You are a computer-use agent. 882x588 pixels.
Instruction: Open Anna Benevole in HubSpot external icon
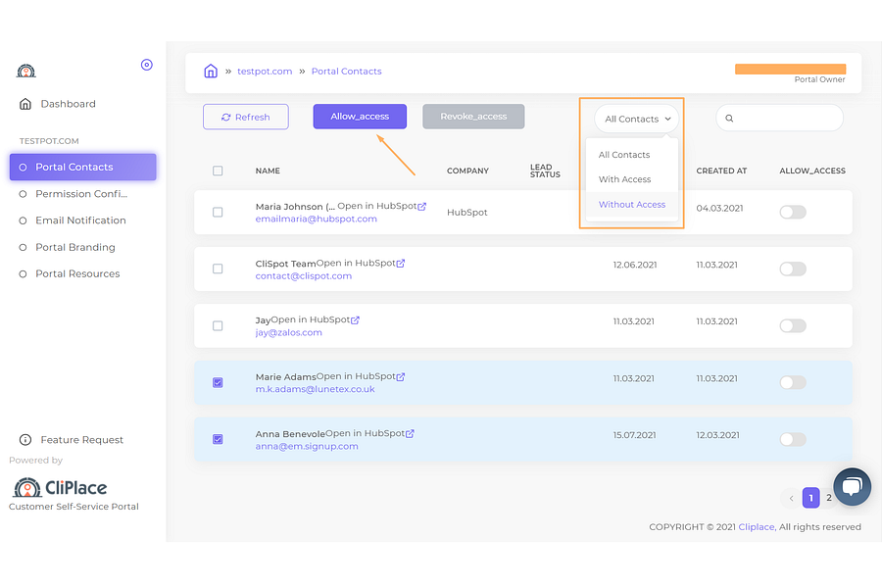410,434
